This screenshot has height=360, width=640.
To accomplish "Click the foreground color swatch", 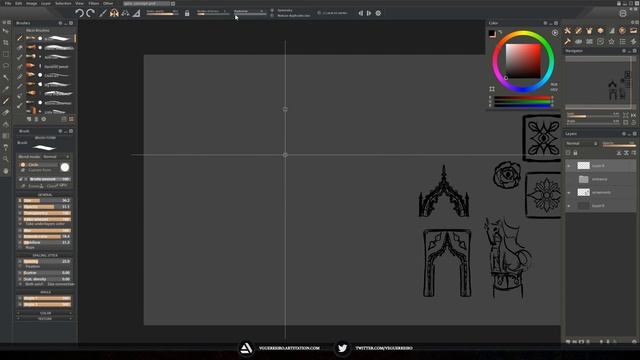I will 492,33.
